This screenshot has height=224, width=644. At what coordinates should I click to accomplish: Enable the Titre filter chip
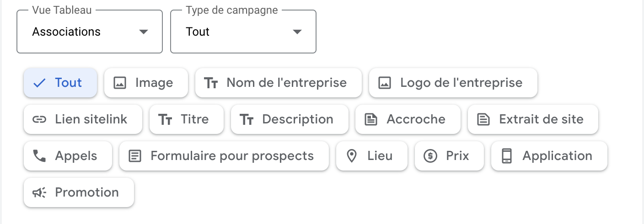(x=187, y=119)
